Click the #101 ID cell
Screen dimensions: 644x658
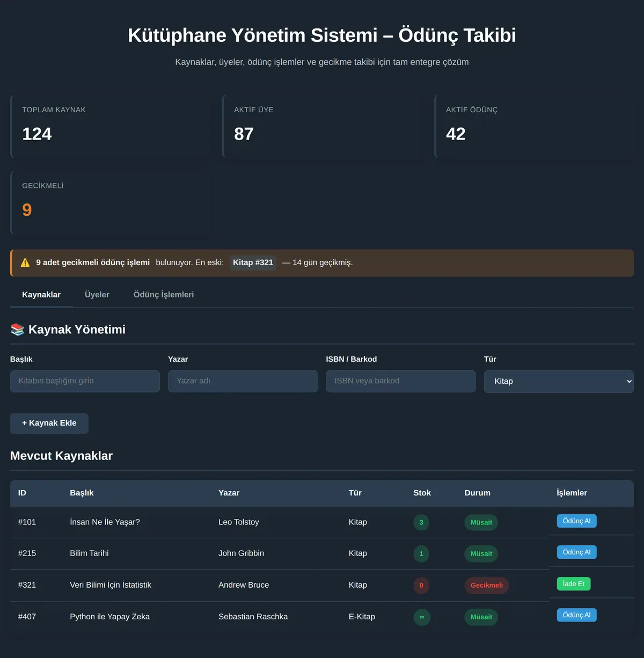pyautogui.click(x=27, y=522)
